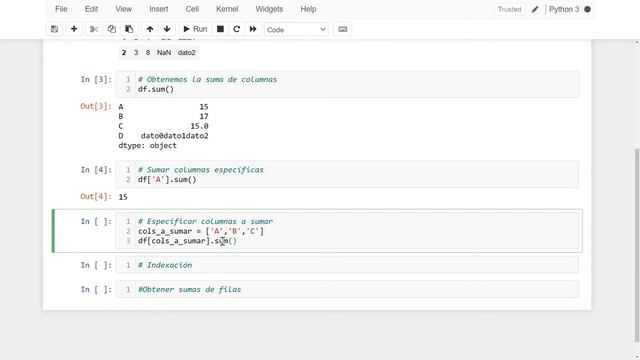Open the Insert menu
Image resolution: width=640 pixels, height=360 pixels.
pos(158,9)
